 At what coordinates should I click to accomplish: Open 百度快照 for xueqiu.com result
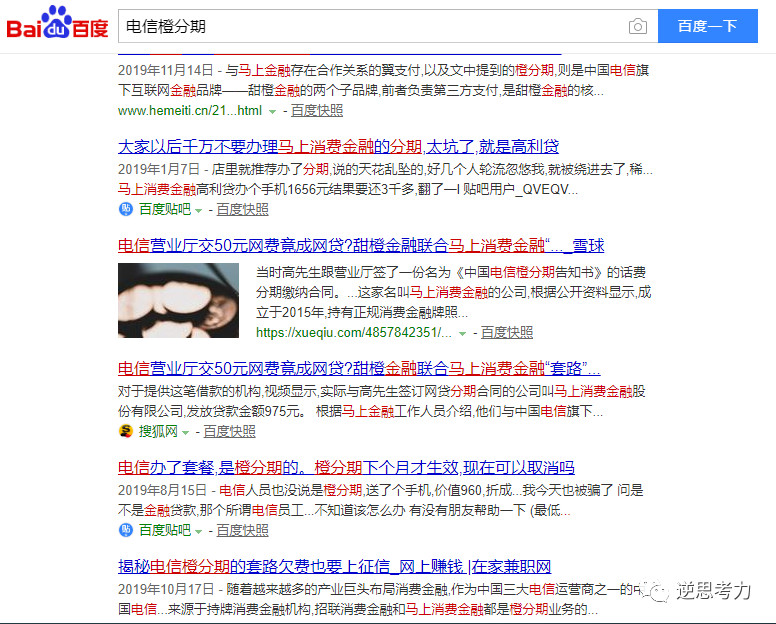[507, 333]
